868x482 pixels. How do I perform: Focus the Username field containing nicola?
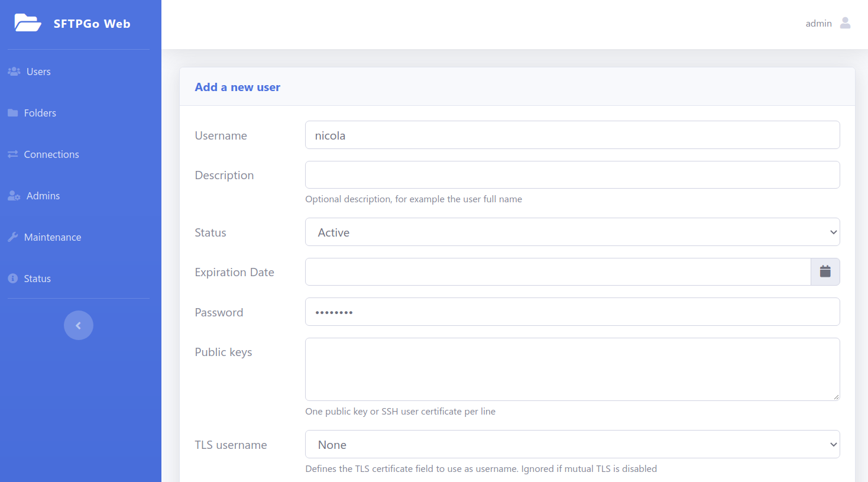[x=572, y=135]
